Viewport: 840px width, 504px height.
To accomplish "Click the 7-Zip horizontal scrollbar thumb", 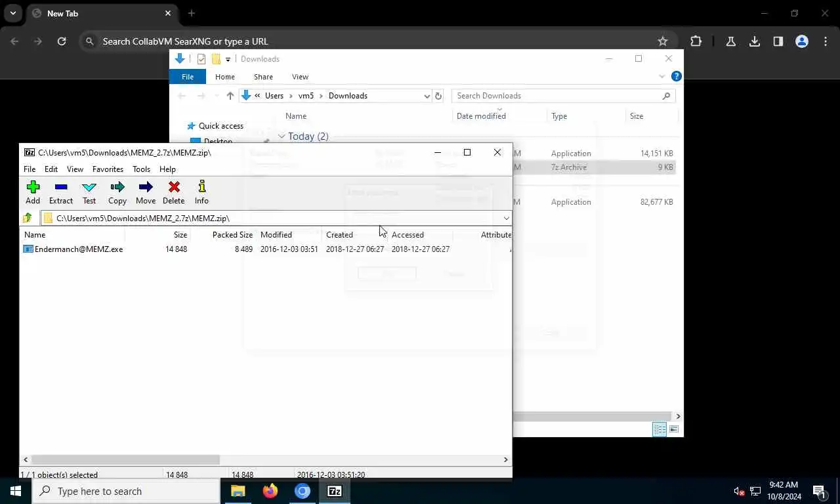I will pos(125,460).
